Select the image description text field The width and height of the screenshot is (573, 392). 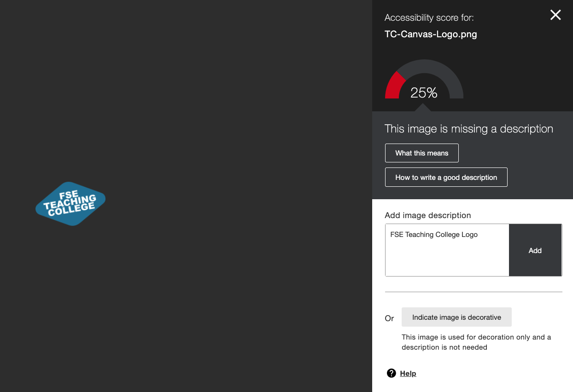[447, 250]
